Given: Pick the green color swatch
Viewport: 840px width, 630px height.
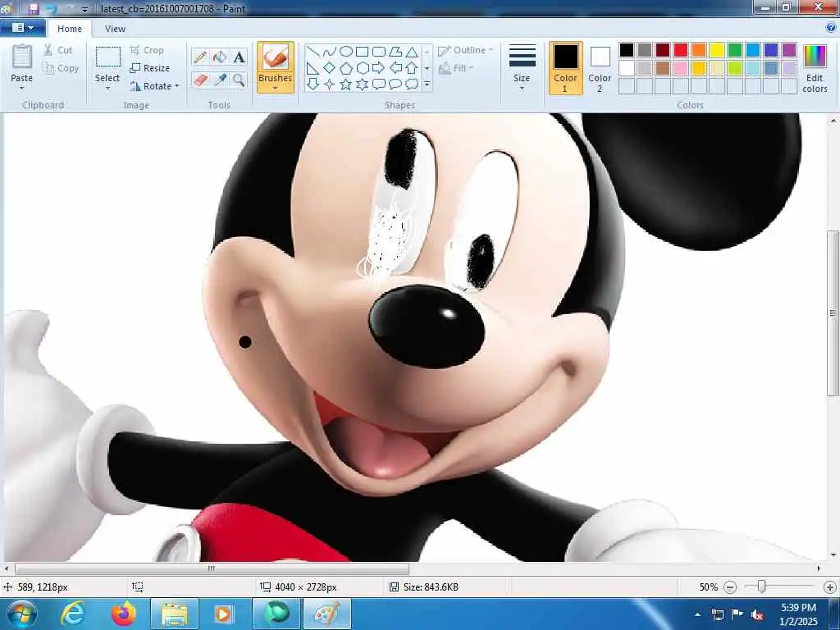Looking at the screenshot, I should click(x=735, y=50).
